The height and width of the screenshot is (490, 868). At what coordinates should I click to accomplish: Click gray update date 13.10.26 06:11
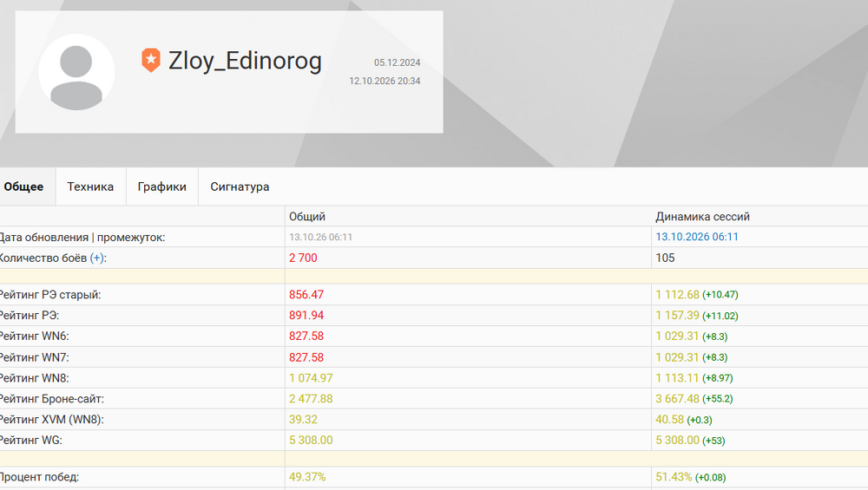tap(320, 238)
